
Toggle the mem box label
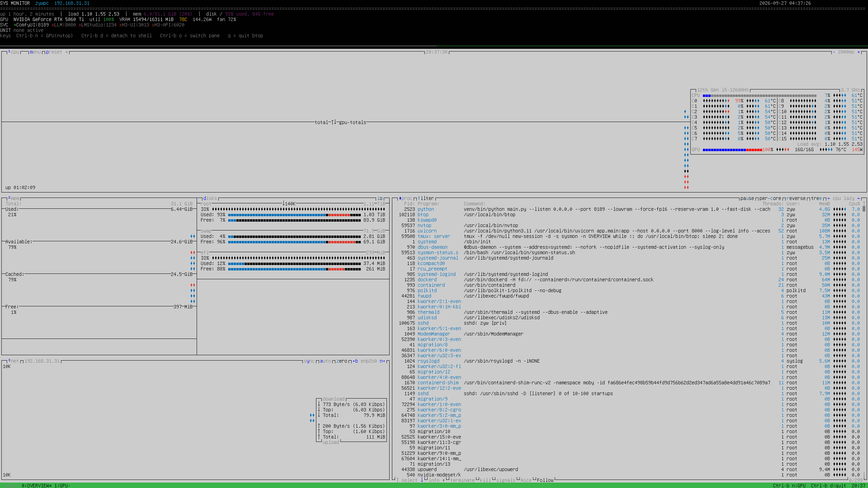(14, 198)
